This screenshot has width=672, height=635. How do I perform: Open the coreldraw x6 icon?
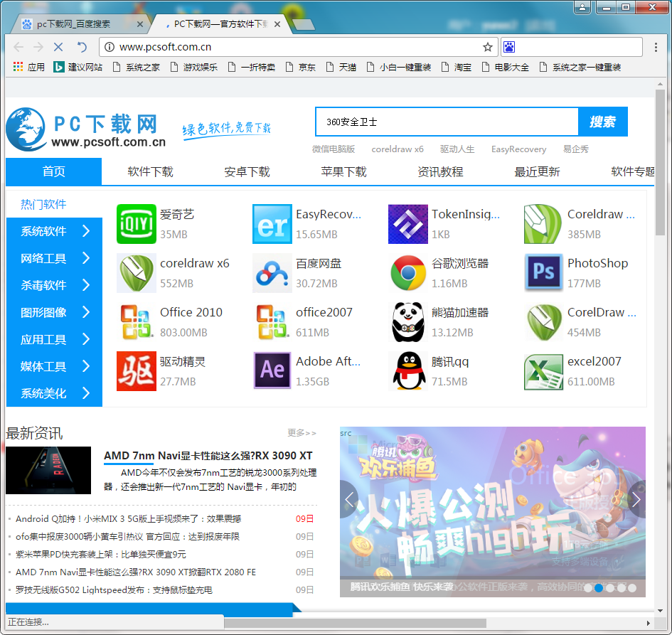[137, 273]
